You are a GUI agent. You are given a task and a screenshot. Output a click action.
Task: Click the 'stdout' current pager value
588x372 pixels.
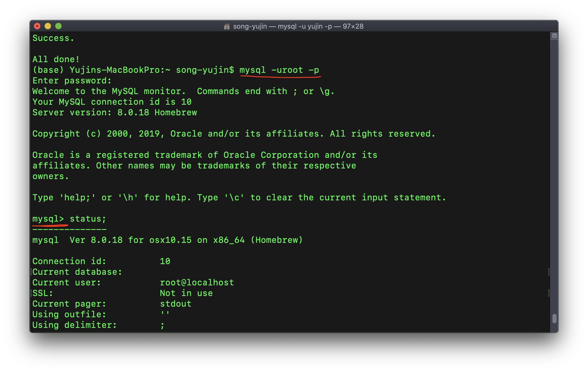(175, 304)
